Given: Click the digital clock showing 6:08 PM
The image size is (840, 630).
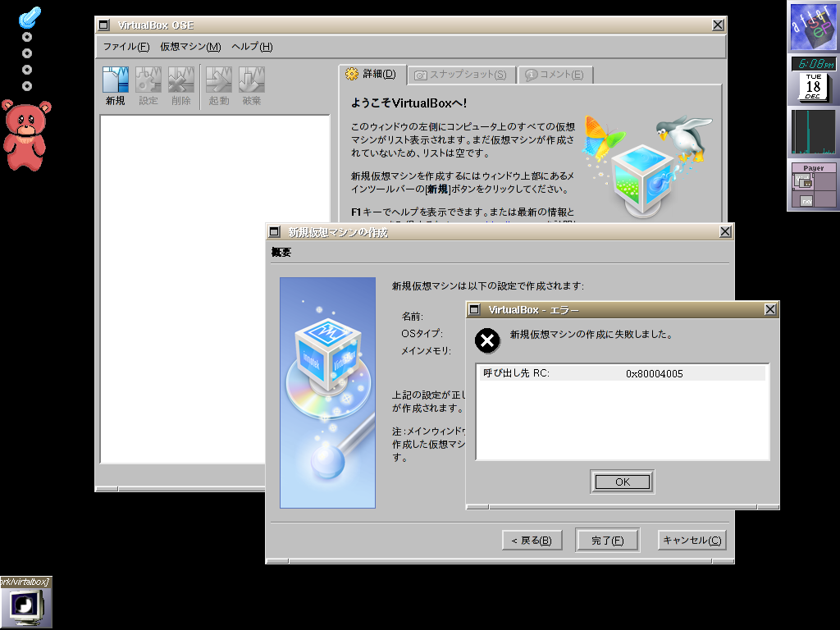Looking at the screenshot, I should [x=813, y=64].
